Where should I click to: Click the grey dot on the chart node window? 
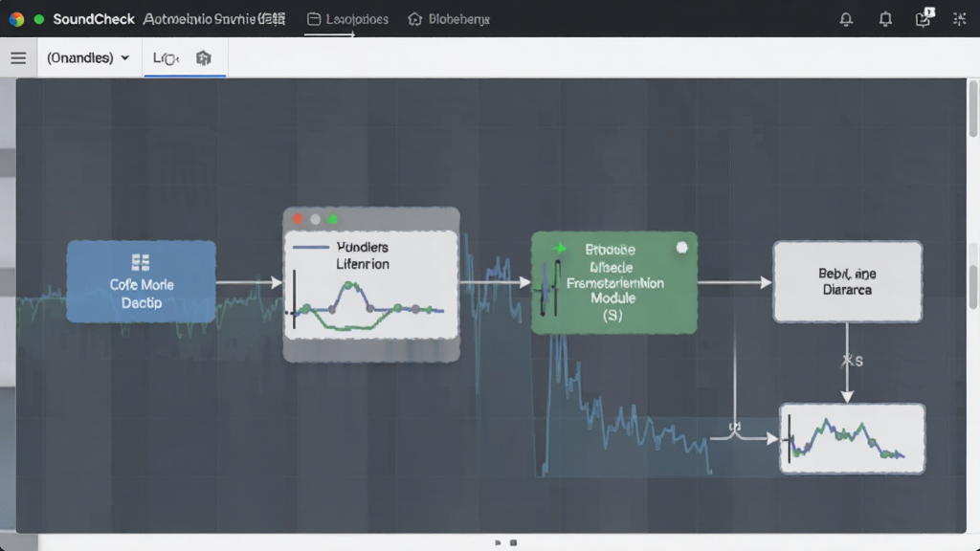point(315,219)
